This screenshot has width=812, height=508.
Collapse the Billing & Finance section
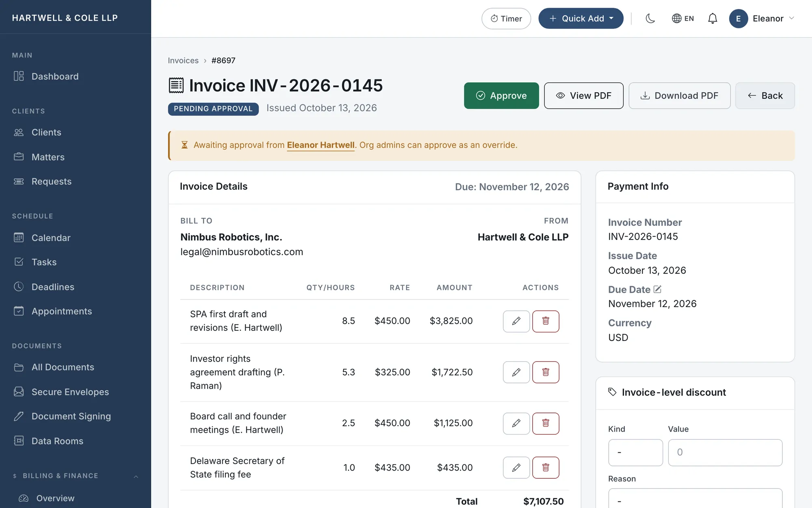[76, 476]
